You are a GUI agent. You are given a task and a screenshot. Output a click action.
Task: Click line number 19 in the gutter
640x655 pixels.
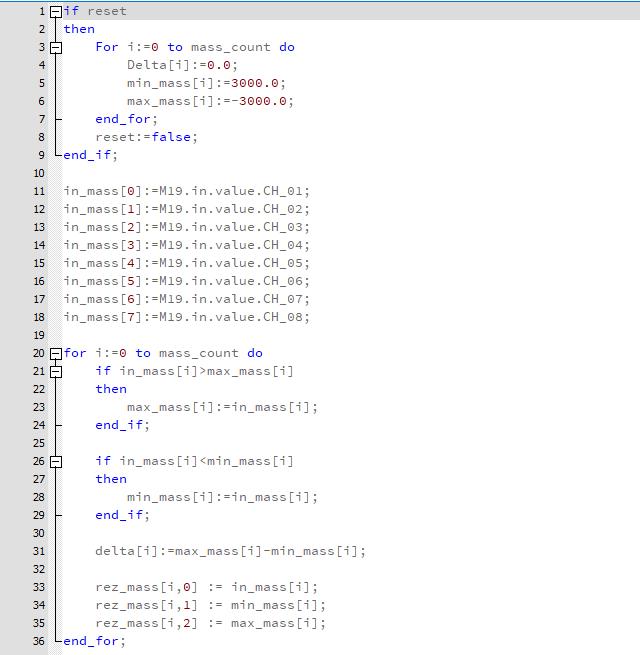pos(39,335)
